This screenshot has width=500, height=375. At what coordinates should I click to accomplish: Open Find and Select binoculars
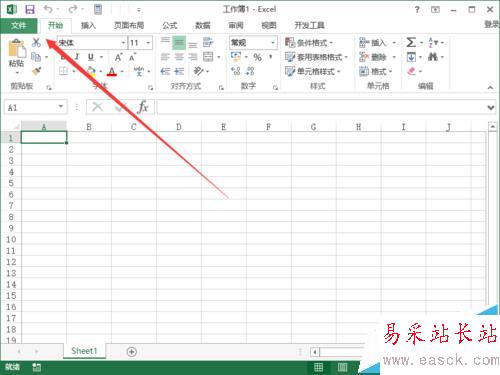tap(433, 57)
